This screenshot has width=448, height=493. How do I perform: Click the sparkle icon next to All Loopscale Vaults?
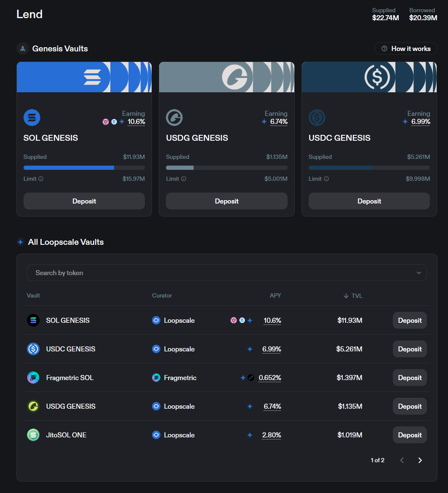coord(20,242)
